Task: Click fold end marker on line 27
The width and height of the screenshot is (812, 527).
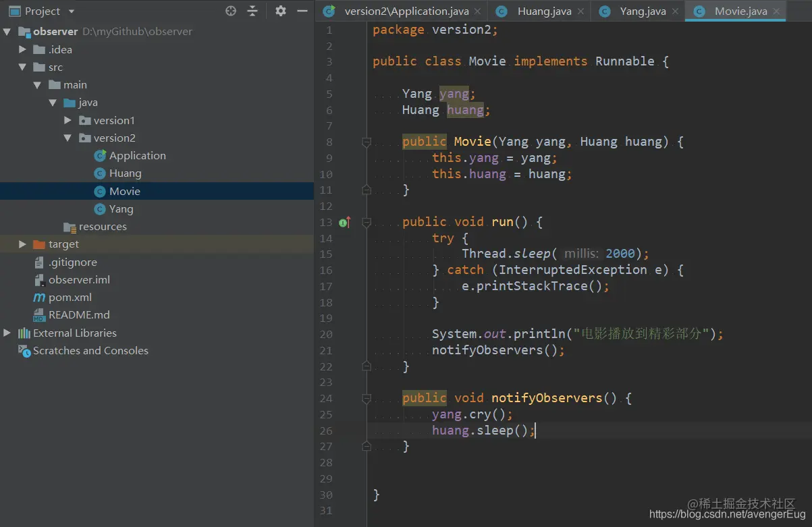Action: point(367,446)
